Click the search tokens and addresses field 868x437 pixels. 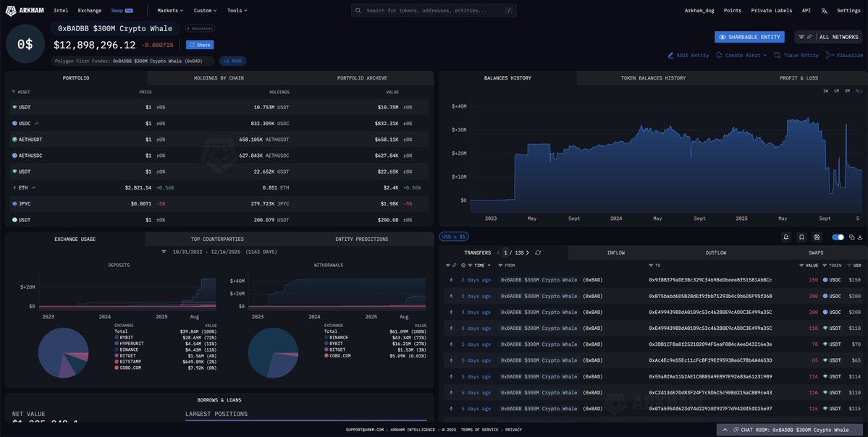[x=434, y=11]
